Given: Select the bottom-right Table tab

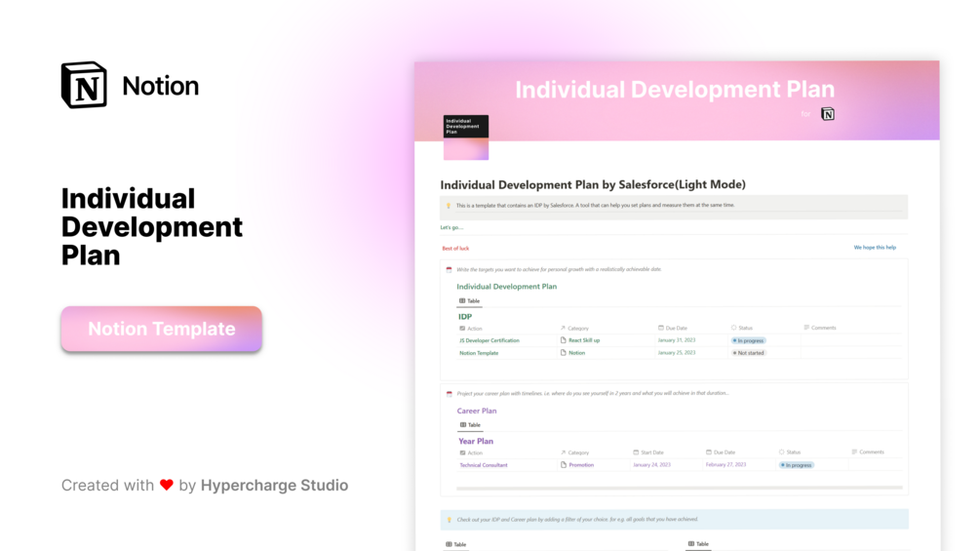Looking at the screenshot, I should pyautogui.click(x=698, y=544).
